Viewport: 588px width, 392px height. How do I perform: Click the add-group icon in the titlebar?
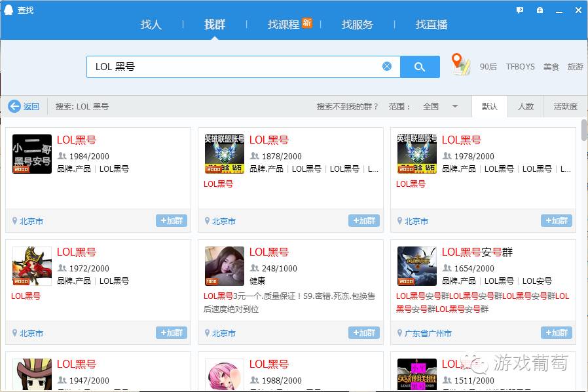click(540, 10)
